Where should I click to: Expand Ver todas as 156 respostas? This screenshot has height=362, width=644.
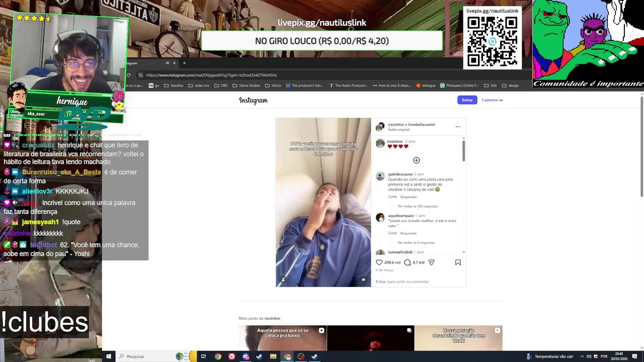[x=418, y=206]
